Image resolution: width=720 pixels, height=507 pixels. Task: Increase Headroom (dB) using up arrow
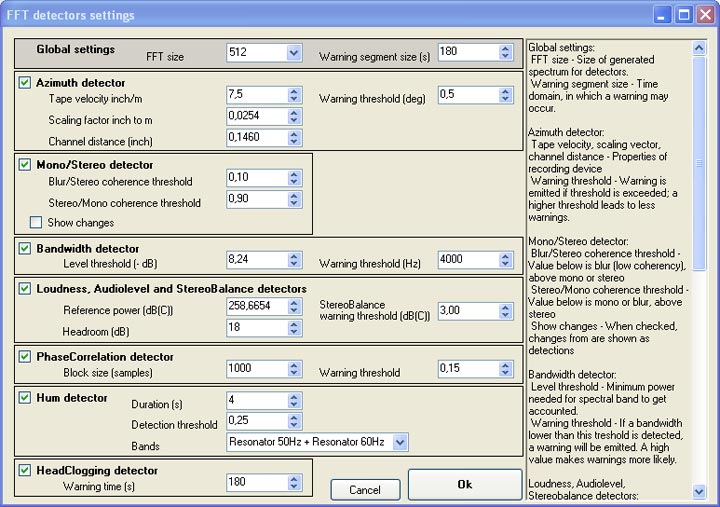[293, 323]
